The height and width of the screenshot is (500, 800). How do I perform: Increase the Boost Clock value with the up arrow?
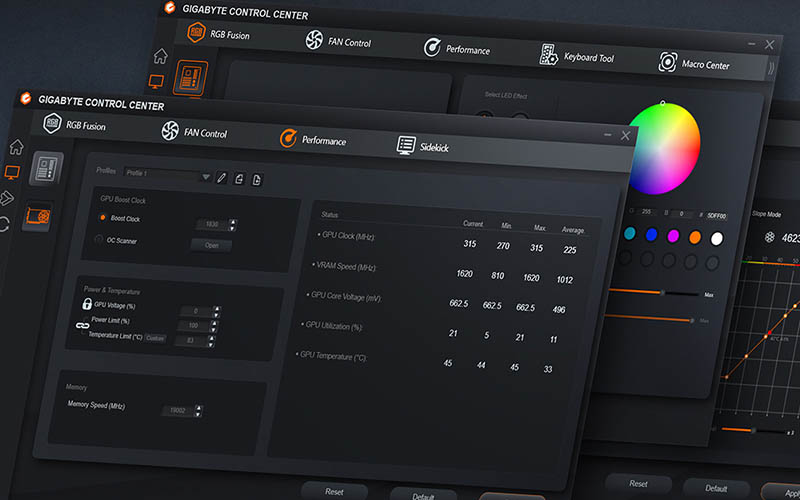233,222
